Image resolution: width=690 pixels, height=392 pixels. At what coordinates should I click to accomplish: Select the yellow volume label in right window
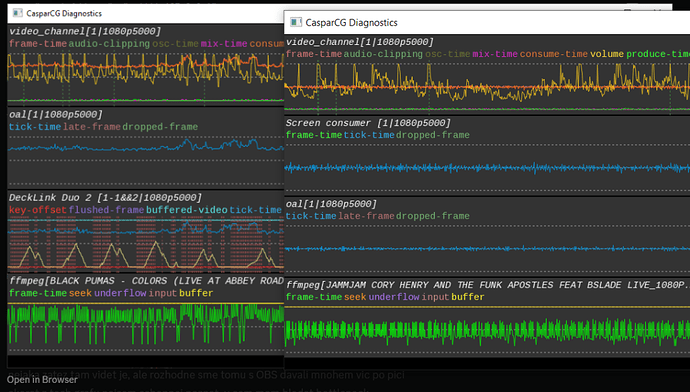[607, 54]
